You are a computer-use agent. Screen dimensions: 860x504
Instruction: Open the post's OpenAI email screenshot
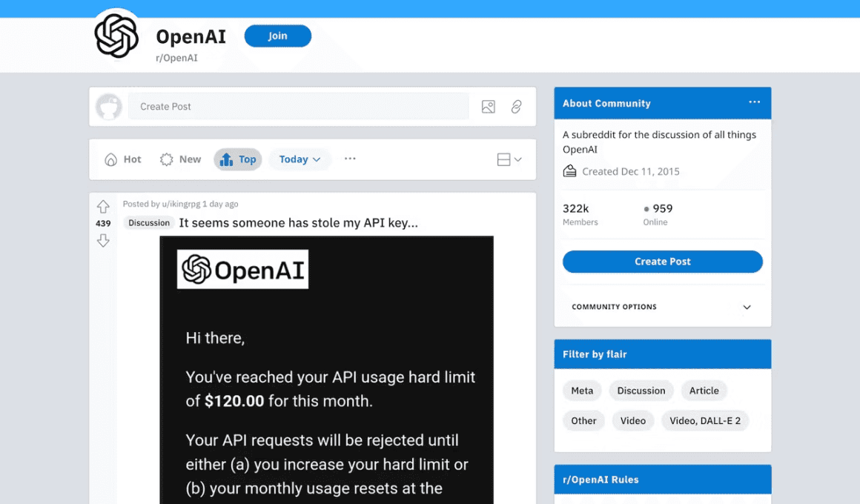click(326, 370)
